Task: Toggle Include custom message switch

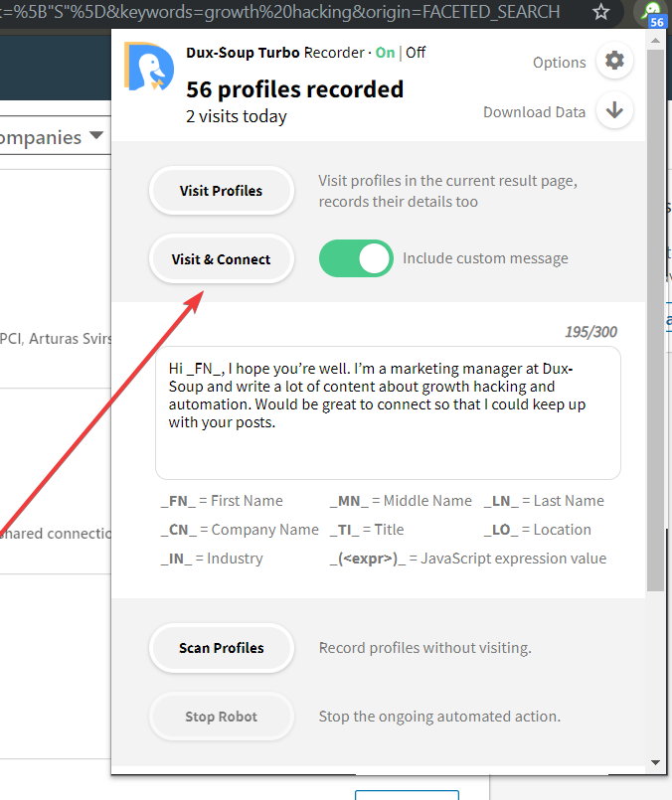Action: (x=356, y=258)
